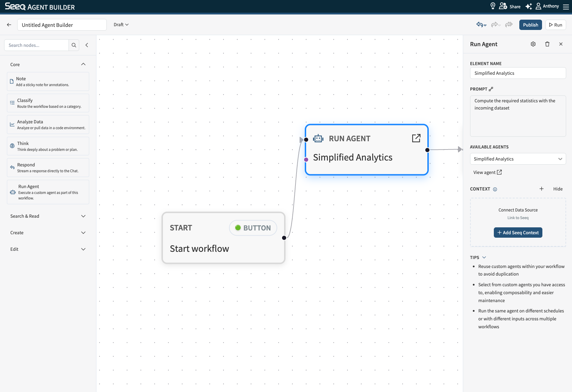Click the double redo-all arrow icon

click(x=509, y=24)
